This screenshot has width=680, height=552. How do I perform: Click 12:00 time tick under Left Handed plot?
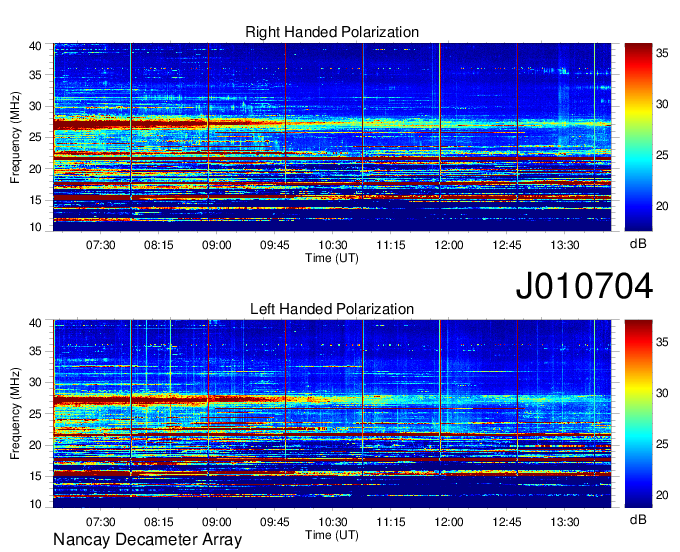pos(449,522)
